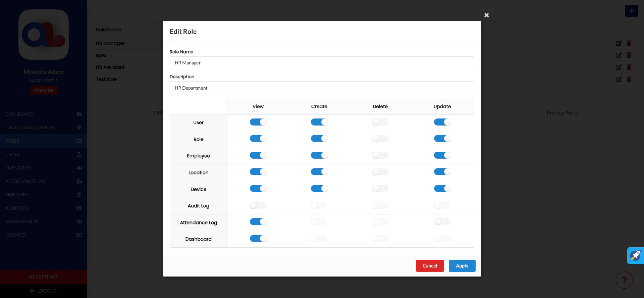Viewport: 644px width, 298px height.
Task: Click the app logo in sidebar
Action: (44, 35)
